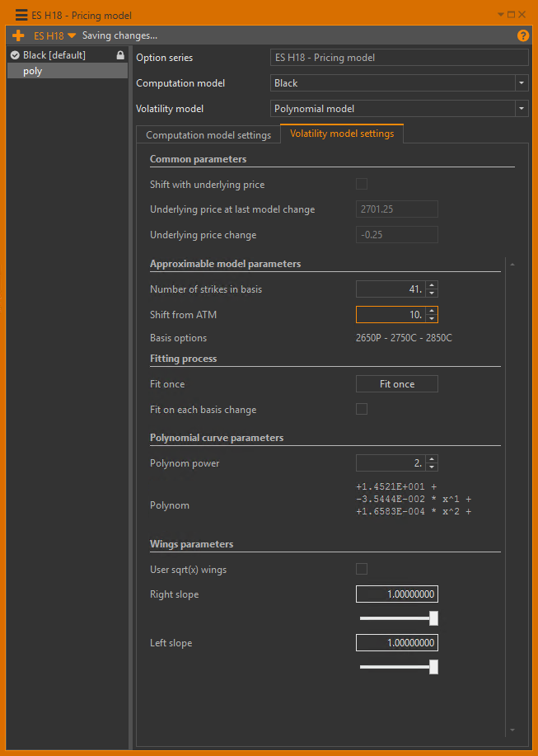Click the Polynom power field

pos(391,463)
